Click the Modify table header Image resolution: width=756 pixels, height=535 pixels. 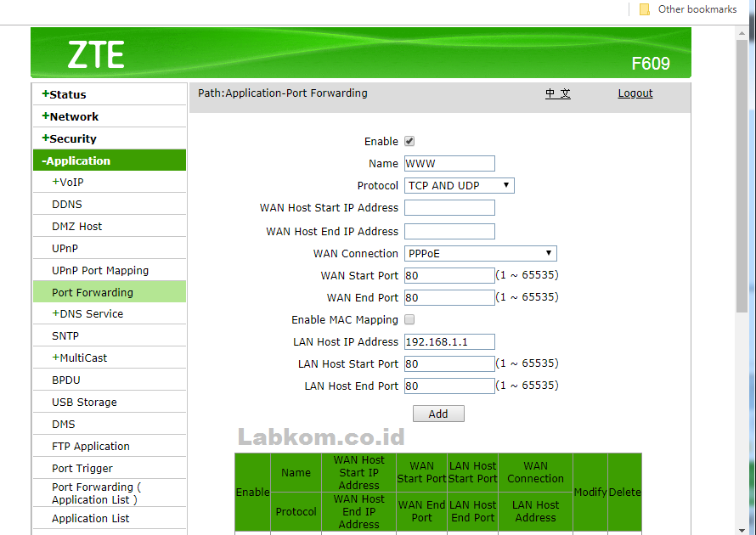pyautogui.click(x=590, y=492)
